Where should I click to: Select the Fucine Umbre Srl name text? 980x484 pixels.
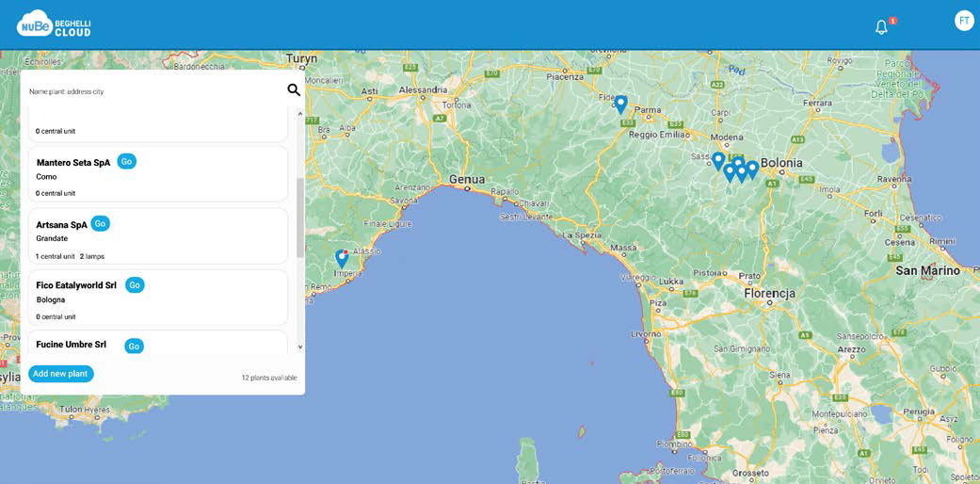click(x=72, y=345)
